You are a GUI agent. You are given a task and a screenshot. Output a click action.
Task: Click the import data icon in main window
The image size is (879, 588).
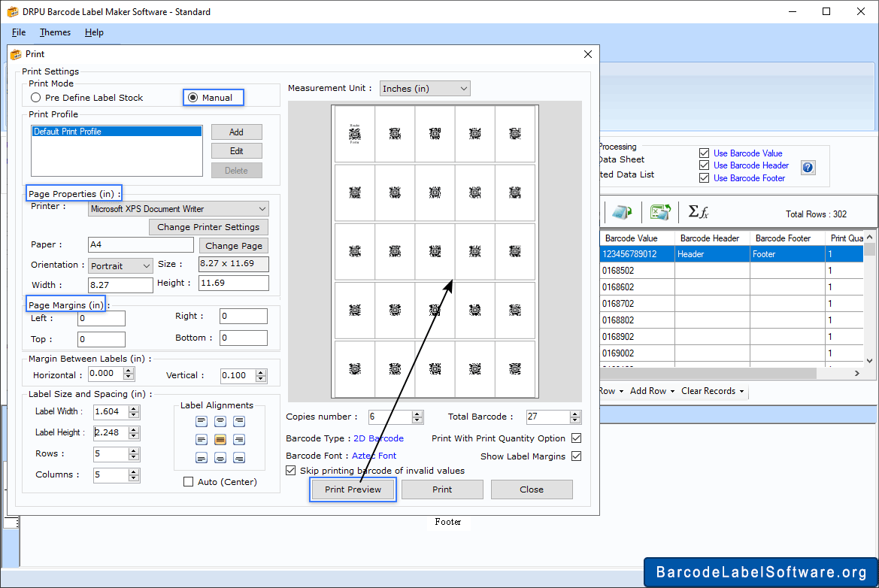click(622, 213)
